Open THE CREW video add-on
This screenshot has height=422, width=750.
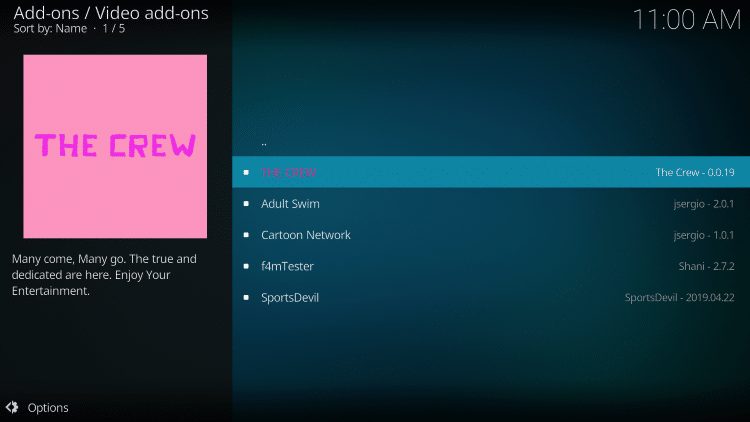point(491,172)
